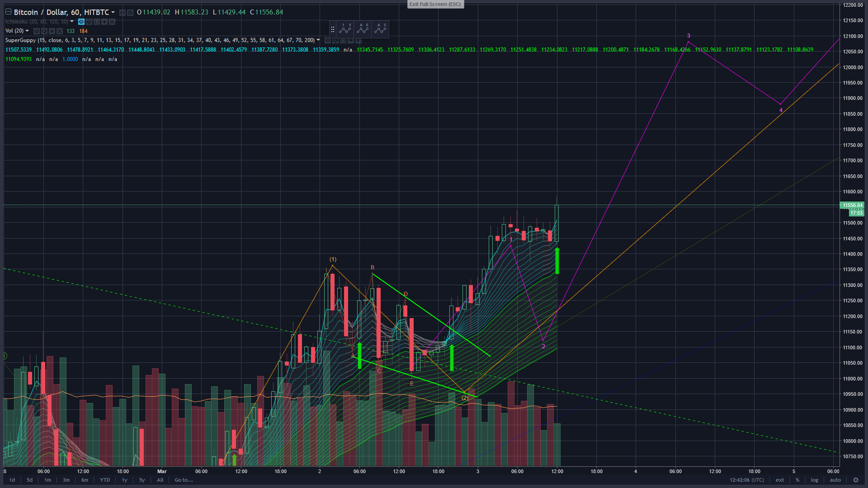Expand the Bitcoin / Dollar symbol dropdown arrow
This screenshot has height=488, width=868.
pos(113,12)
